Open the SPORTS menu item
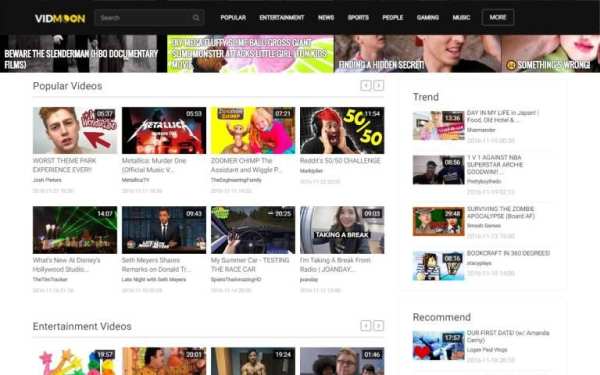This screenshot has height=375, width=600. point(358,18)
